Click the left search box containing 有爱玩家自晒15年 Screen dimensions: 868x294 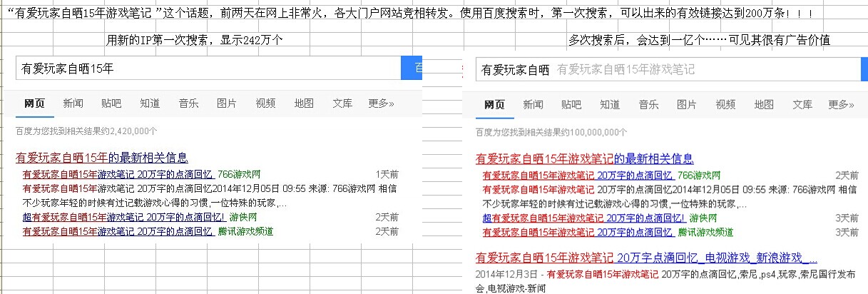(208, 69)
